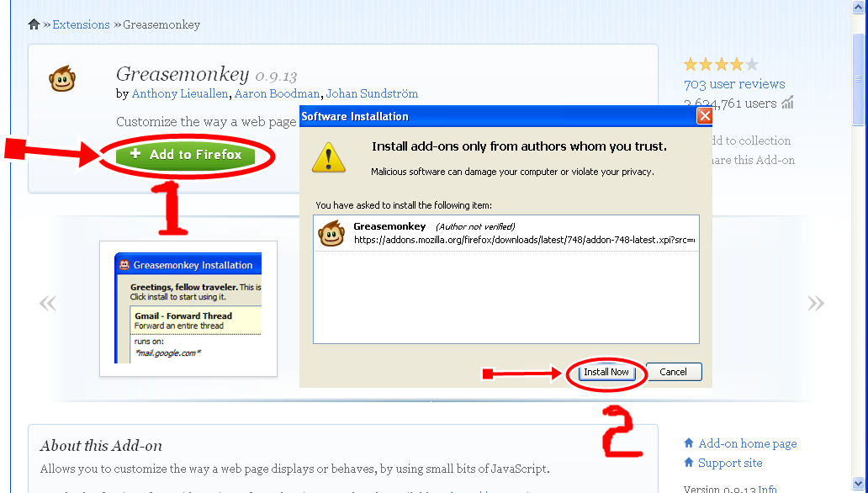Click the star rating icons
The height and width of the screenshot is (493, 868).
pos(722,65)
